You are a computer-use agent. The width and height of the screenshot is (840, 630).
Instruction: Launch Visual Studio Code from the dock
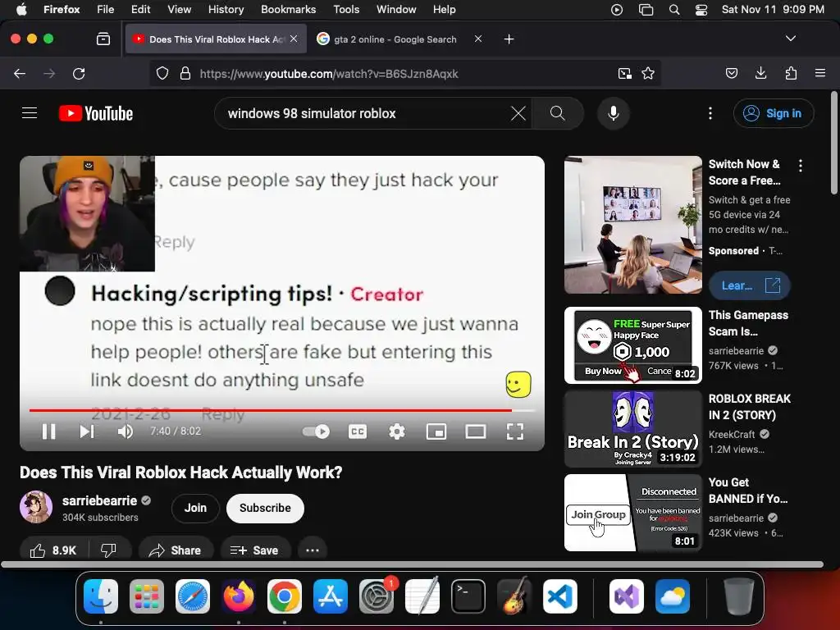[x=559, y=596]
